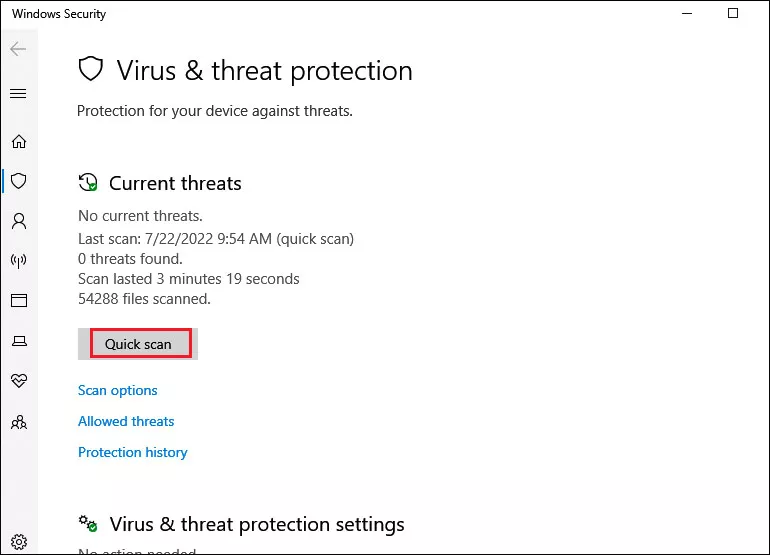View Allowed threats link
The image size is (770, 555).
126,421
